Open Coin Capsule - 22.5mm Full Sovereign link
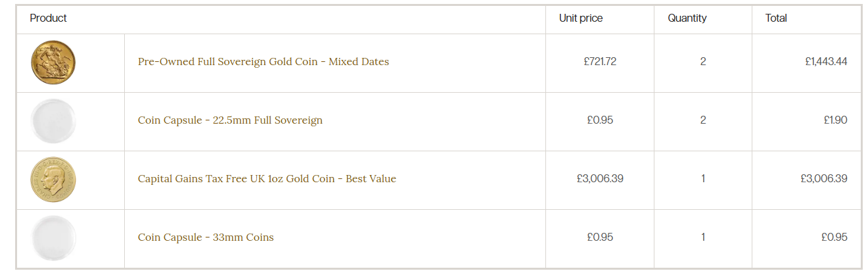Viewport: 868px width, 273px height. 230,120
